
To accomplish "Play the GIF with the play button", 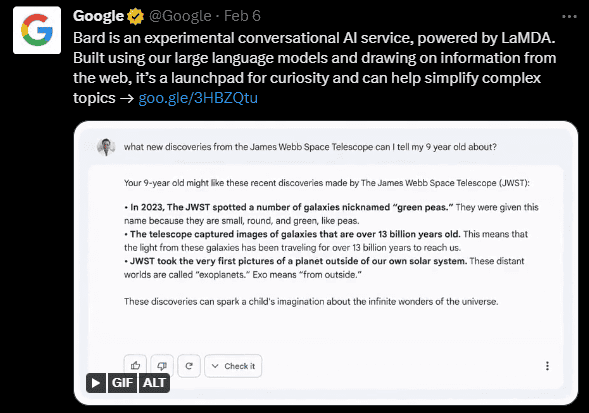I will tap(96, 383).
